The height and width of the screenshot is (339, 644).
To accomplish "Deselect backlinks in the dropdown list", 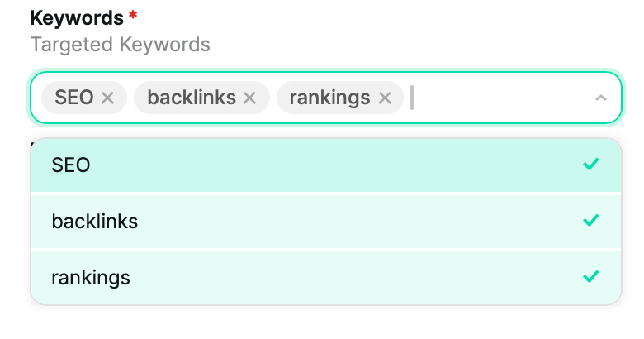I will (94, 222).
